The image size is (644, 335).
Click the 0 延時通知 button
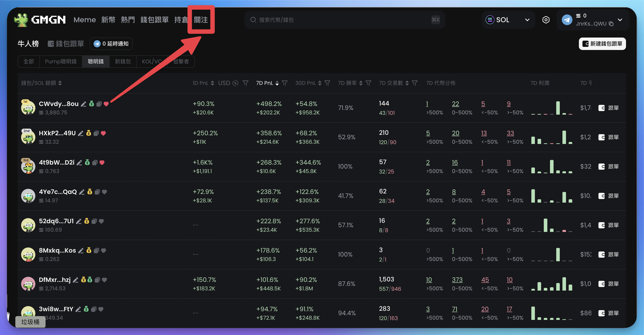(x=111, y=44)
